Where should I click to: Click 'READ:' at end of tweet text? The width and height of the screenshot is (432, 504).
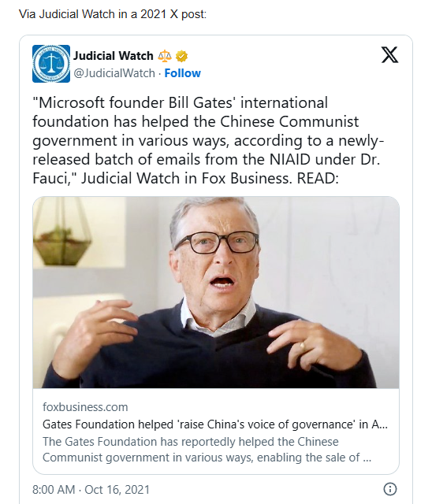(x=318, y=179)
